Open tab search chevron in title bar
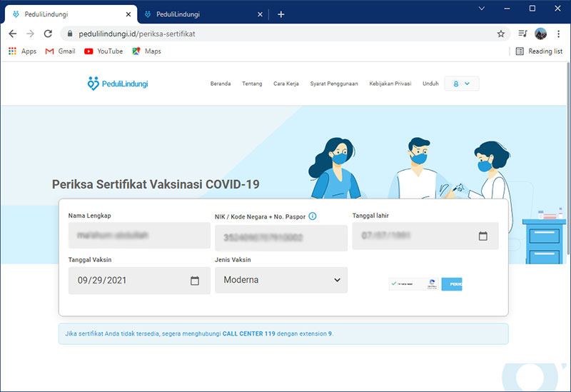Viewport: 571px width, 392px height. 481,9
